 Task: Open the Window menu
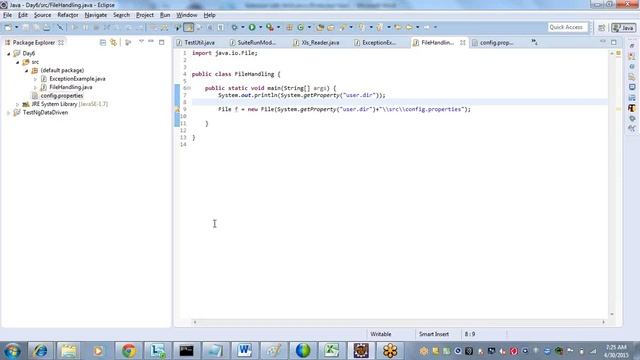(x=187, y=15)
